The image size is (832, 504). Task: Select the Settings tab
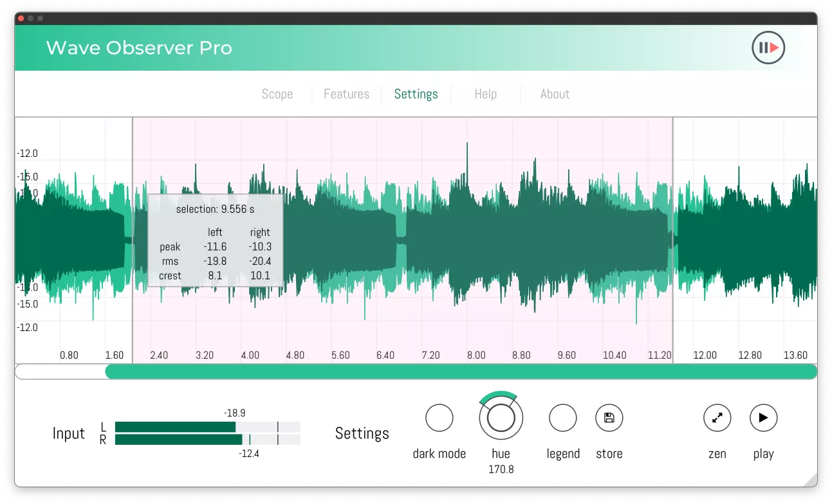click(x=416, y=94)
